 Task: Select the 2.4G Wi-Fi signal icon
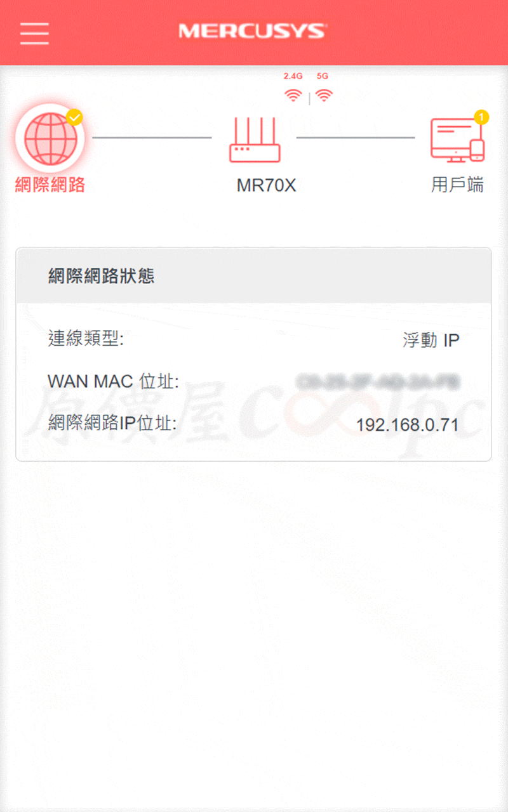click(x=293, y=96)
